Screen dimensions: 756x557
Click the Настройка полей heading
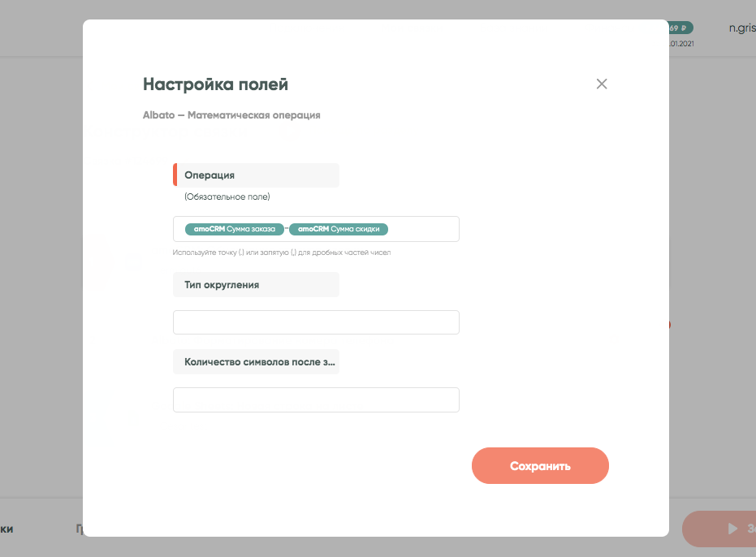pos(215,84)
